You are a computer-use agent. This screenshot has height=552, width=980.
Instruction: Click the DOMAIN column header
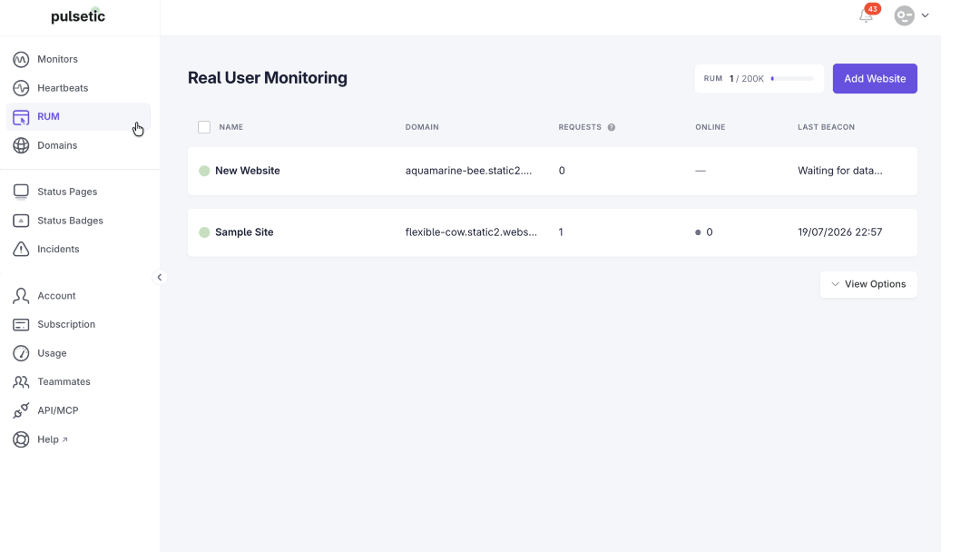422,127
